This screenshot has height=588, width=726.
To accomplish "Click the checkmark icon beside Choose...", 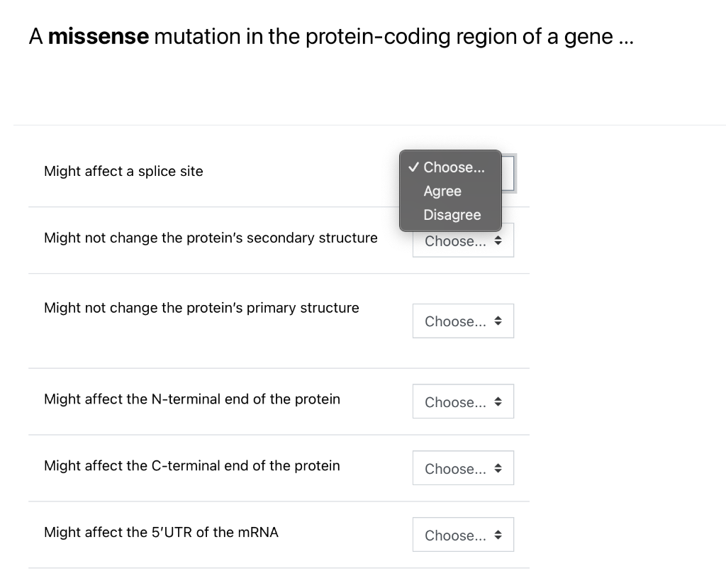I will [x=413, y=167].
